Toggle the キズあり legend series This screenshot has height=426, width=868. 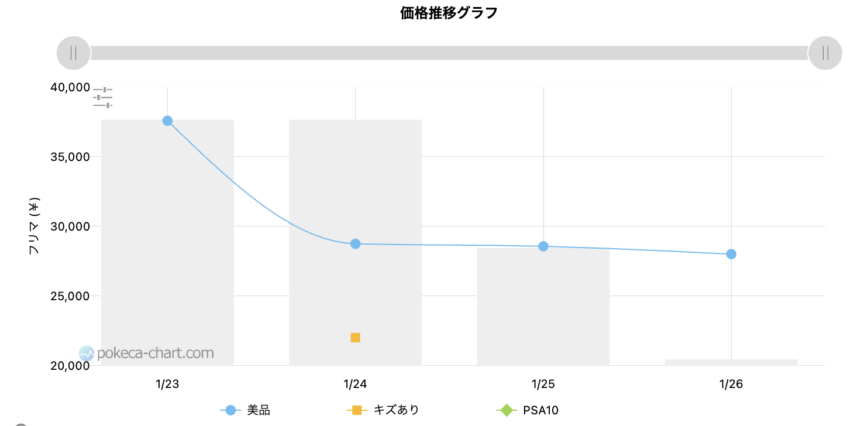tap(383, 410)
